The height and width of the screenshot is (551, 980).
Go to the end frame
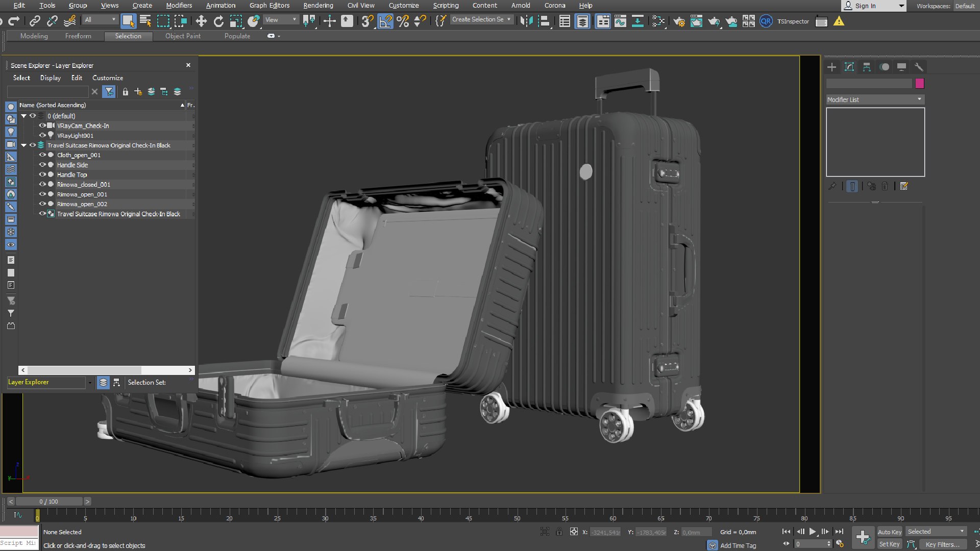click(x=839, y=532)
